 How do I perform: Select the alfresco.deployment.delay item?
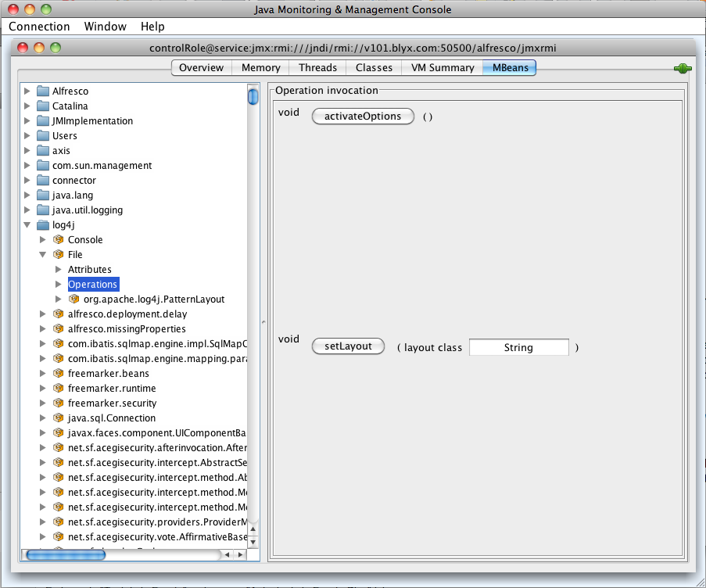(x=127, y=314)
